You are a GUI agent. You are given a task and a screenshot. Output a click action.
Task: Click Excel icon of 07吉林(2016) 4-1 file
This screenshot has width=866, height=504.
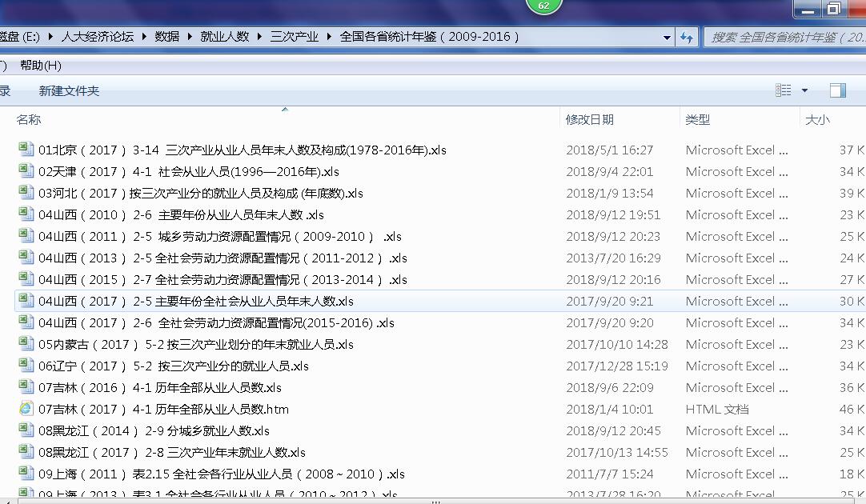click(26, 386)
